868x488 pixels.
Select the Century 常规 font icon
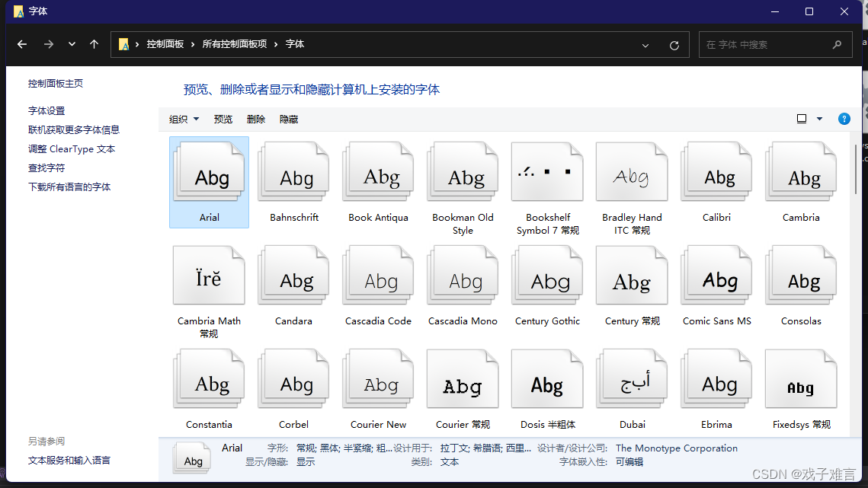point(633,276)
